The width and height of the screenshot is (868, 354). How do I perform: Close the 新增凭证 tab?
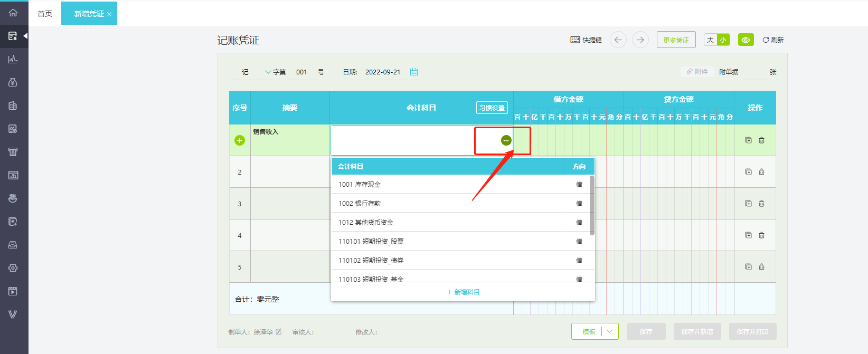pyautogui.click(x=109, y=14)
